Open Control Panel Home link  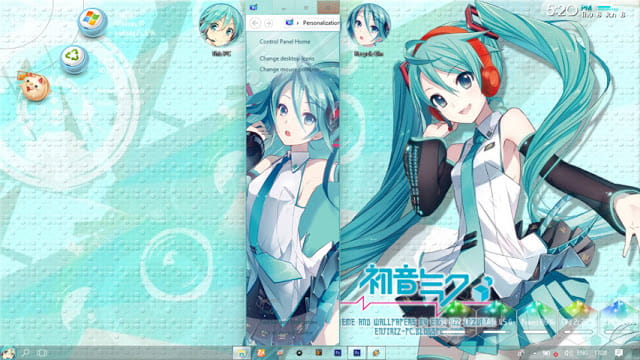click(285, 42)
